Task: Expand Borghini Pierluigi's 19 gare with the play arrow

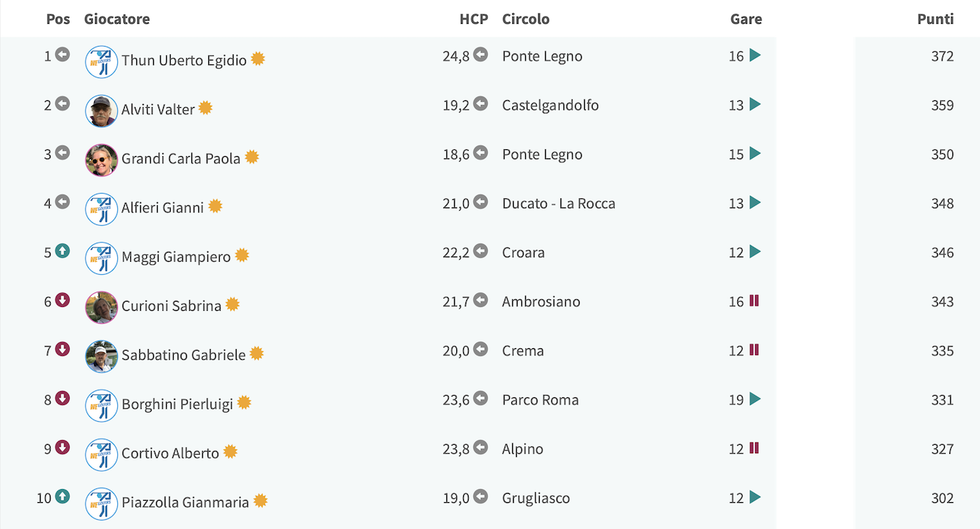Action: coord(755,399)
